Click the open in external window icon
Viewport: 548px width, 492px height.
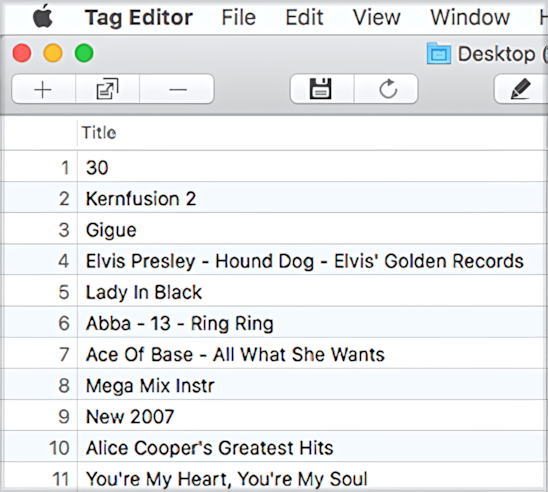point(107,89)
